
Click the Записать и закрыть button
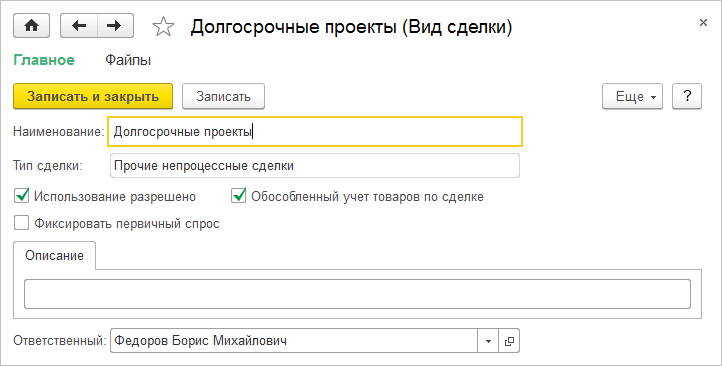93,96
